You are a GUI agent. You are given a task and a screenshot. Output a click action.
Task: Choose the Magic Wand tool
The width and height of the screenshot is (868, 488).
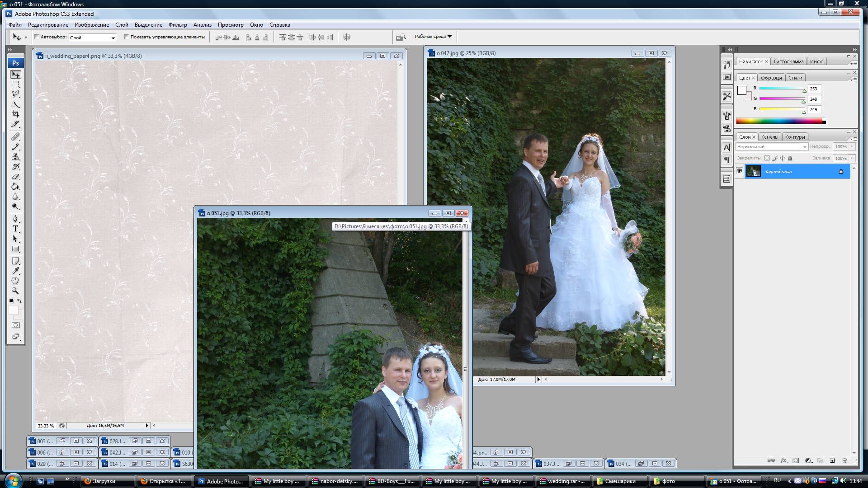click(x=15, y=104)
